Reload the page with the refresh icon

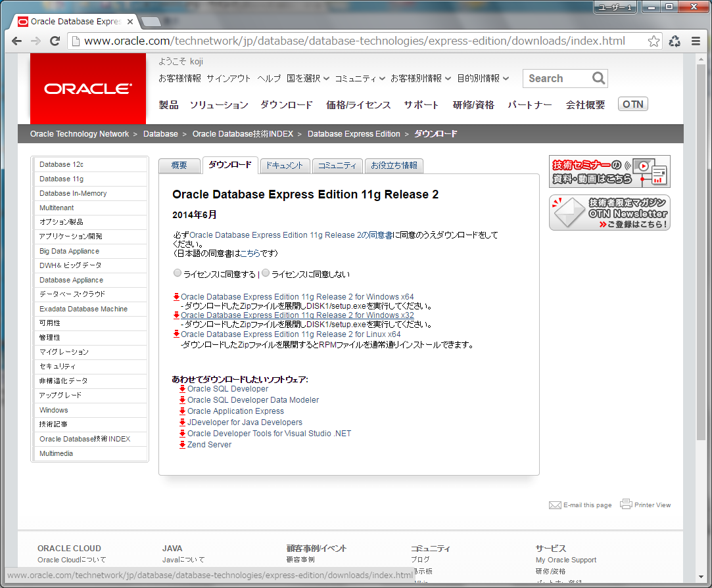(x=55, y=41)
